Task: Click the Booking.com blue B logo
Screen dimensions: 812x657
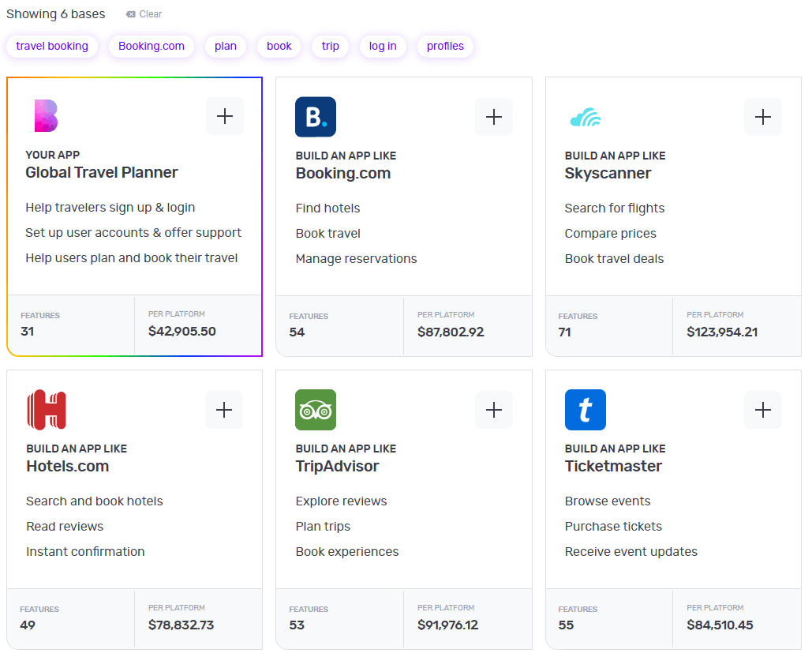Action: (316, 117)
